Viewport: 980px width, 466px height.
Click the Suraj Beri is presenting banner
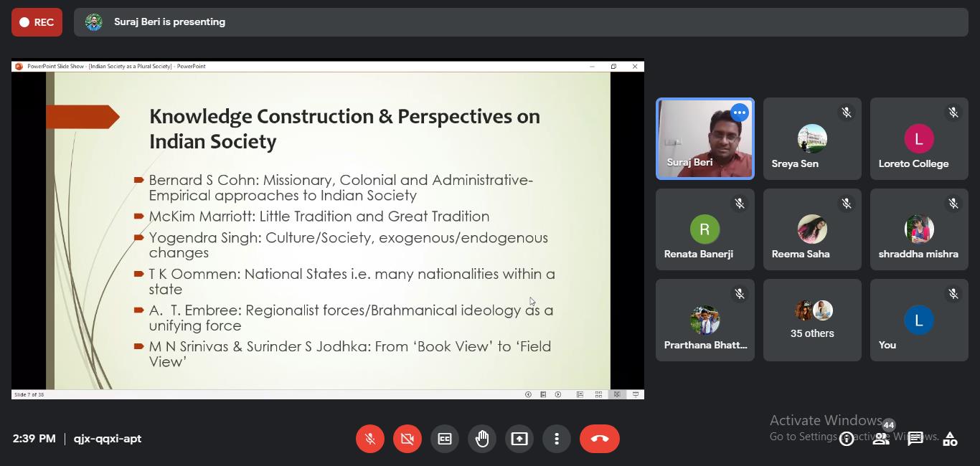pyautogui.click(x=169, y=22)
